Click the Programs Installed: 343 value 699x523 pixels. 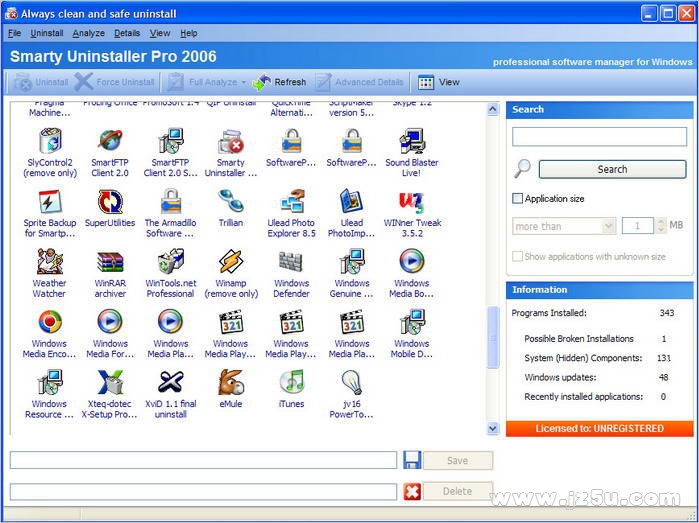click(666, 313)
